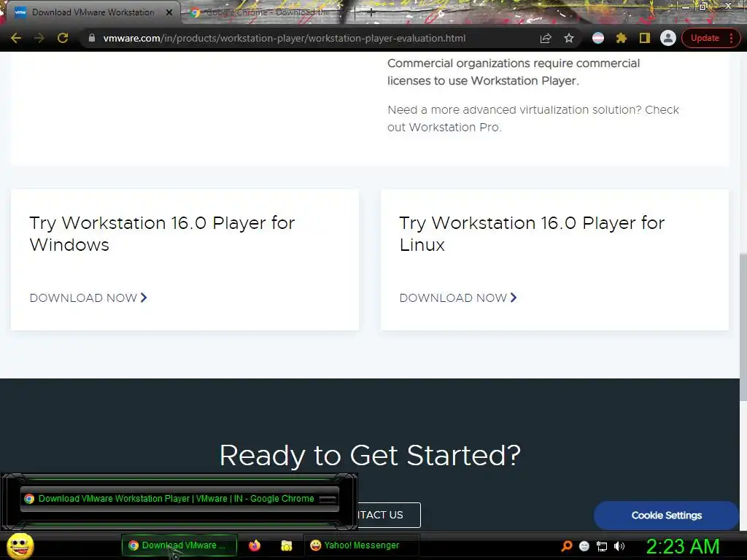Click the chevron beside Windows DOWNLOAD NOW
Image resolution: width=747 pixels, height=560 pixels.
tap(144, 297)
